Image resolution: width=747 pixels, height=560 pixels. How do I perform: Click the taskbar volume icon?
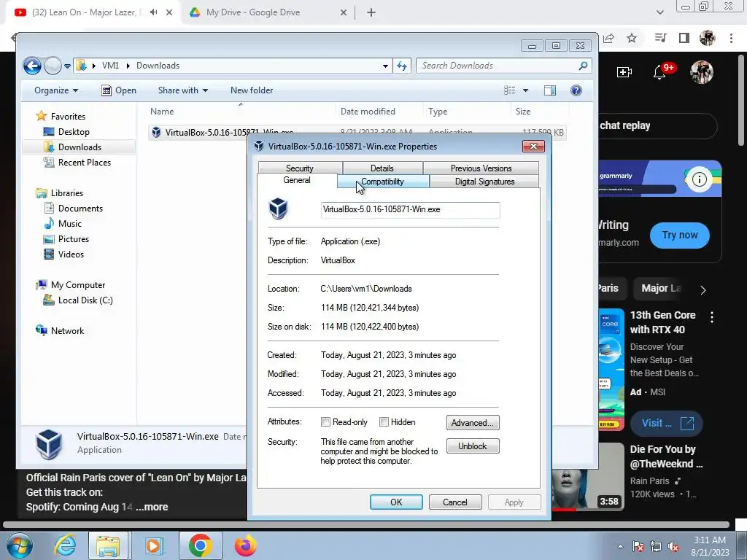pyautogui.click(x=673, y=547)
